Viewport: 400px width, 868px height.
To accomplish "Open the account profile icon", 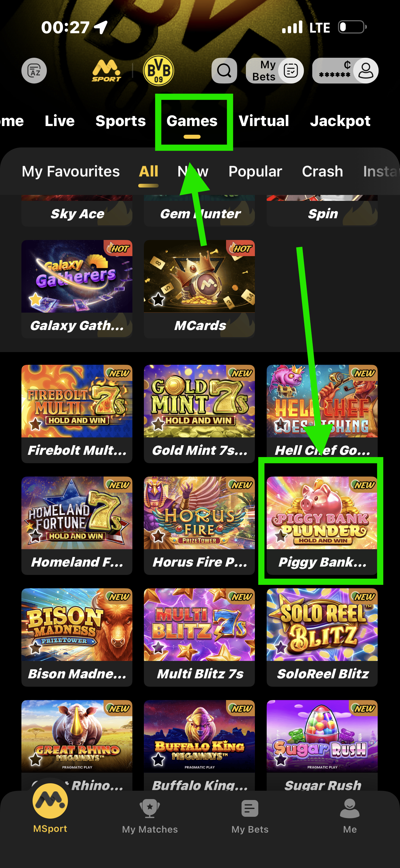I will click(x=366, y=71).
